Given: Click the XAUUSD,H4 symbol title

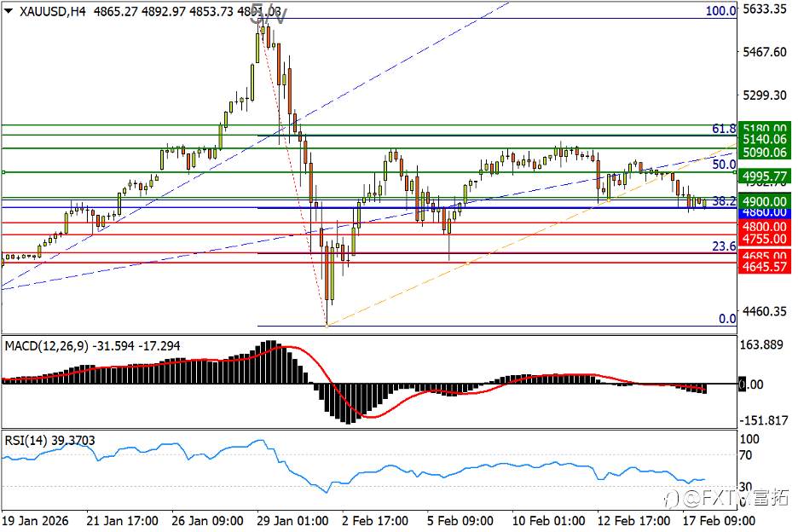Looking at the screenshot, I should pos(52,11).
